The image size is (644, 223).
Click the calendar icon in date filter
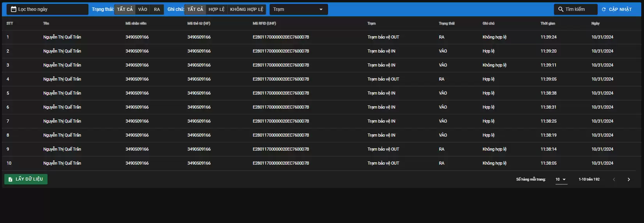14,9
